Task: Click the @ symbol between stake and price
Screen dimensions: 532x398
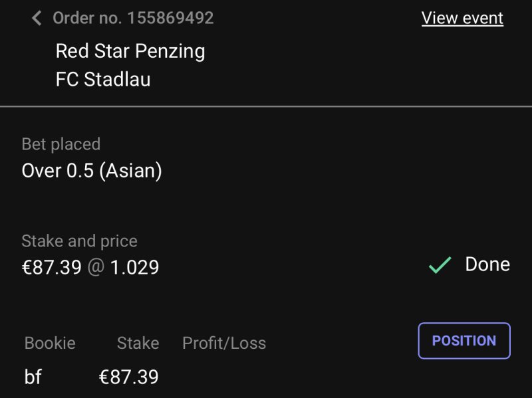Action: [x=96, y=268]
